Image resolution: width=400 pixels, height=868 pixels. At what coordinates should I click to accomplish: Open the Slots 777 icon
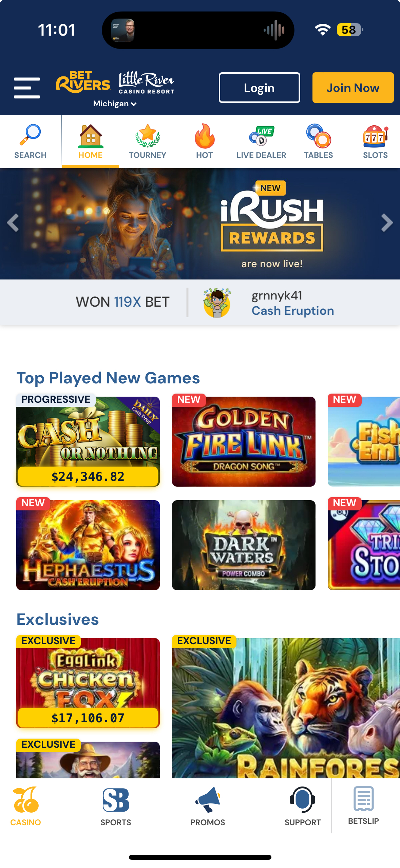(x=375, y=136)
